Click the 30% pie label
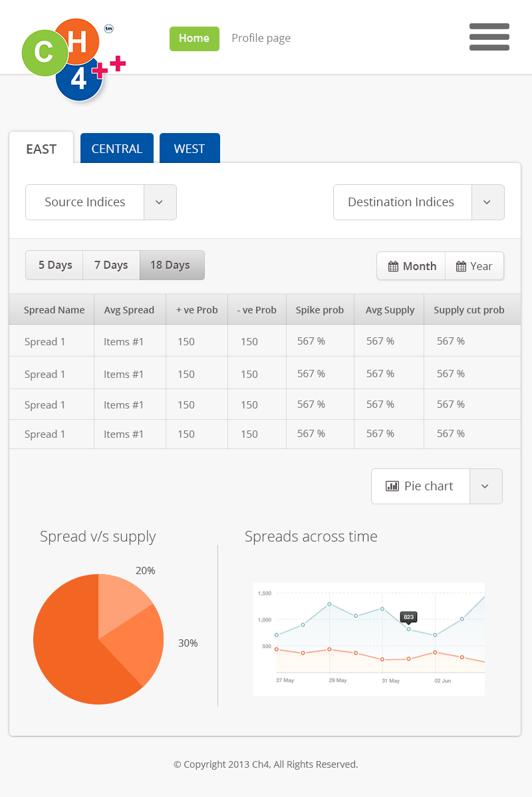Image resolution: width=532 pixels, height=797 pixels. pyautogui.click(x=188, y=643)
